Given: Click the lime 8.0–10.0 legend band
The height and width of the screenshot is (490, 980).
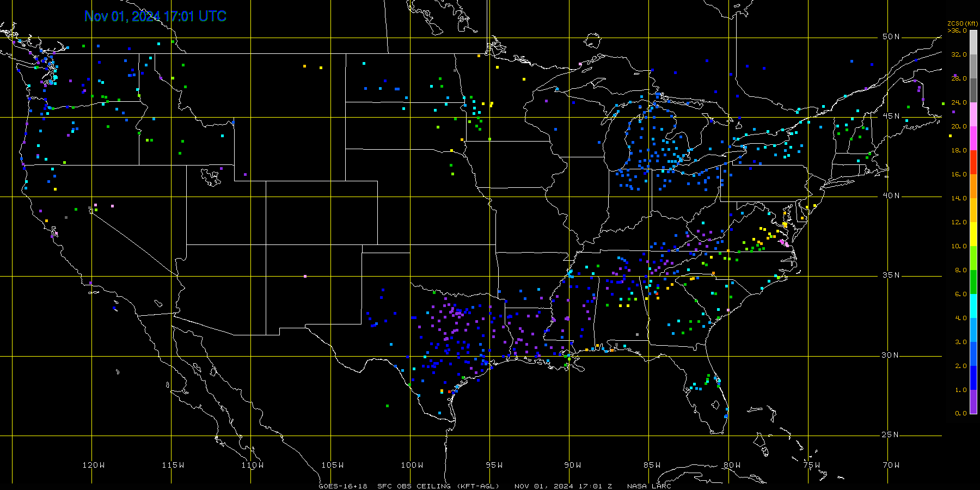Looking at the screenshot, I should coord(973,258).
